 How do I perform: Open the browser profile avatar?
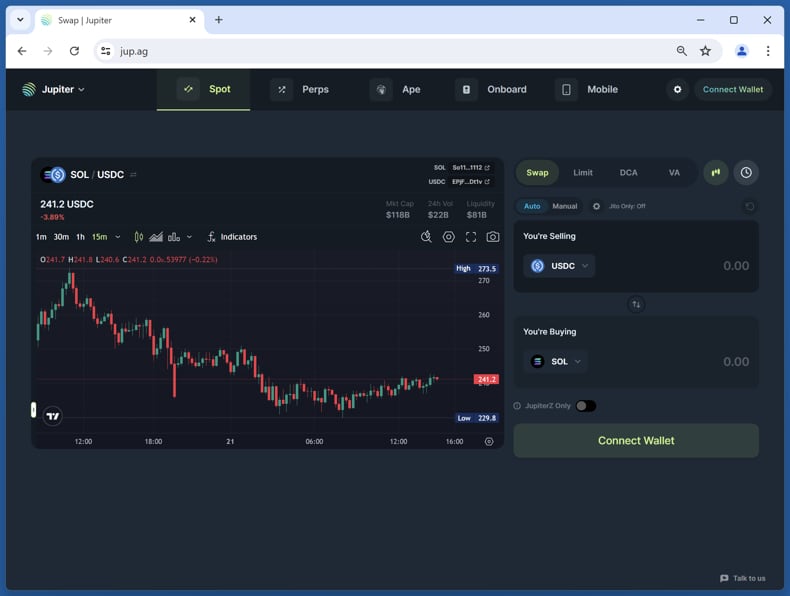pos(742,51)
